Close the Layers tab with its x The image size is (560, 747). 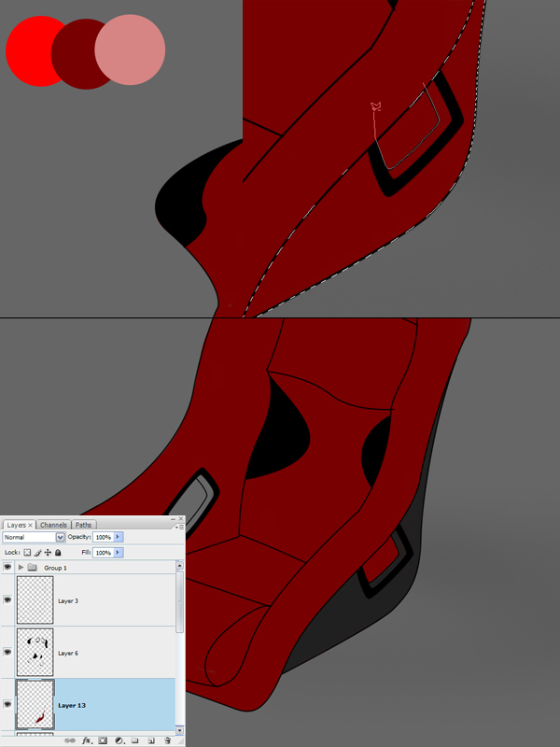(30, 525)
